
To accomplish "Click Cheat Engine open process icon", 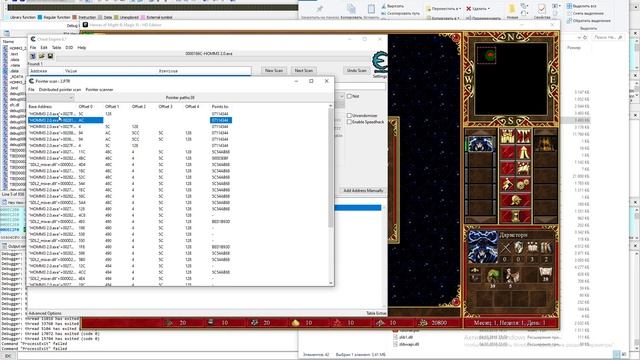I will tap(33, 56).
